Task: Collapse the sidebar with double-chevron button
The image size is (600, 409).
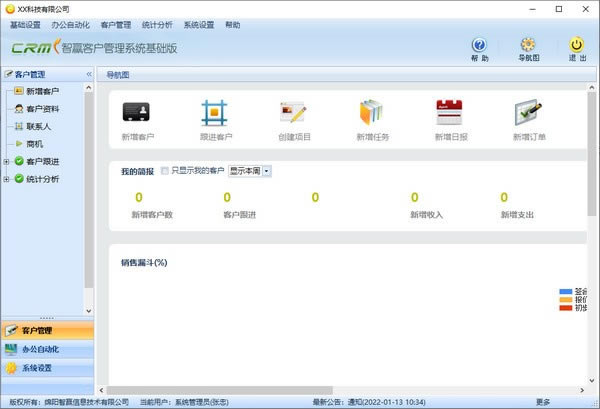Action: [88, 74]
